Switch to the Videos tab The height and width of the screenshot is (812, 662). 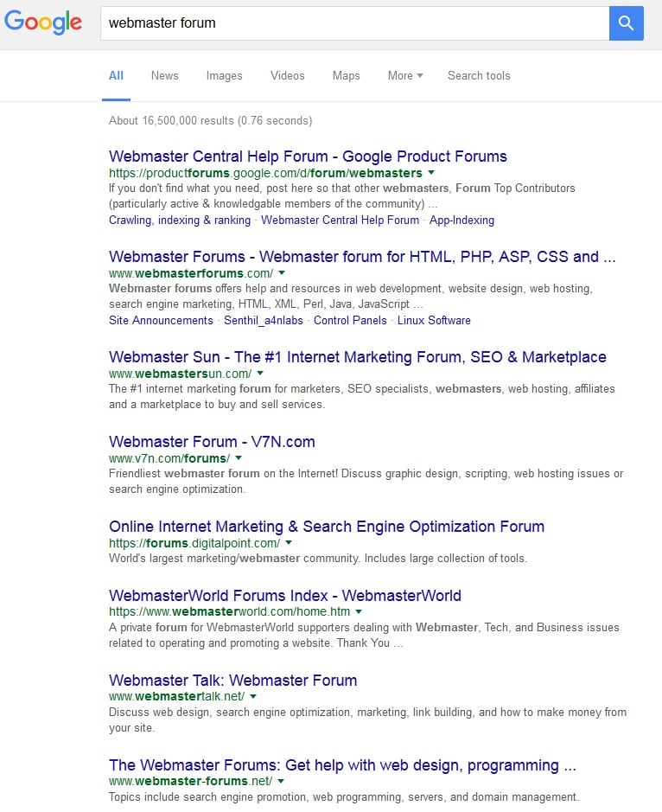(287, 75)
